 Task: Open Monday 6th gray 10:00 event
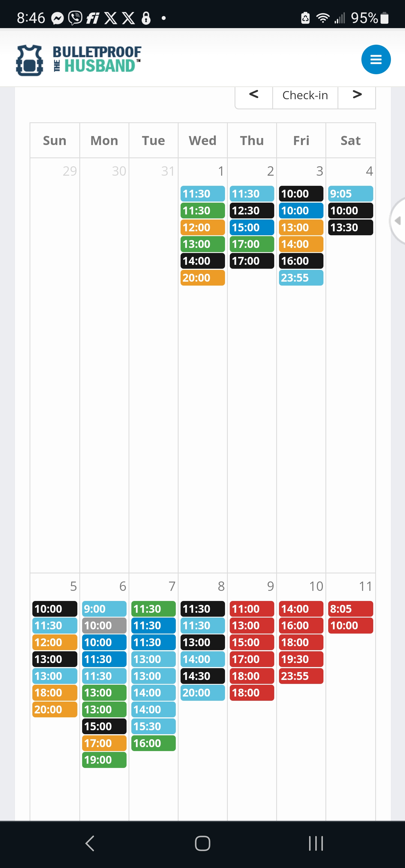104,625
